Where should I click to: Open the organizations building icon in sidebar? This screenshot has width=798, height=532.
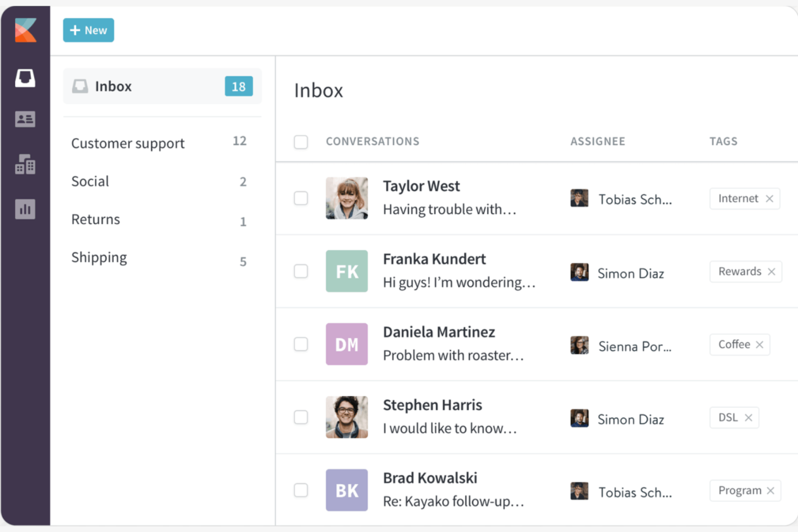(25, 164)
